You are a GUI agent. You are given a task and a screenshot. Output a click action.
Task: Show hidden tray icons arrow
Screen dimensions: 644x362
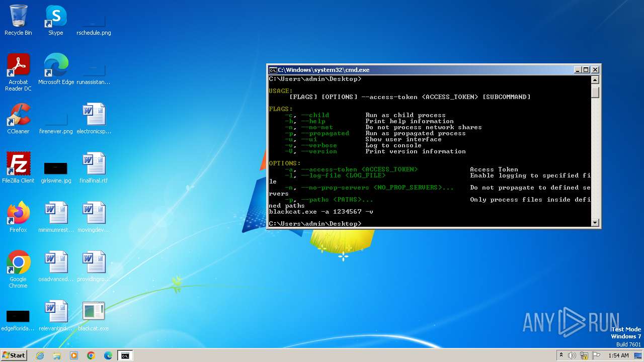click(561, 355)
